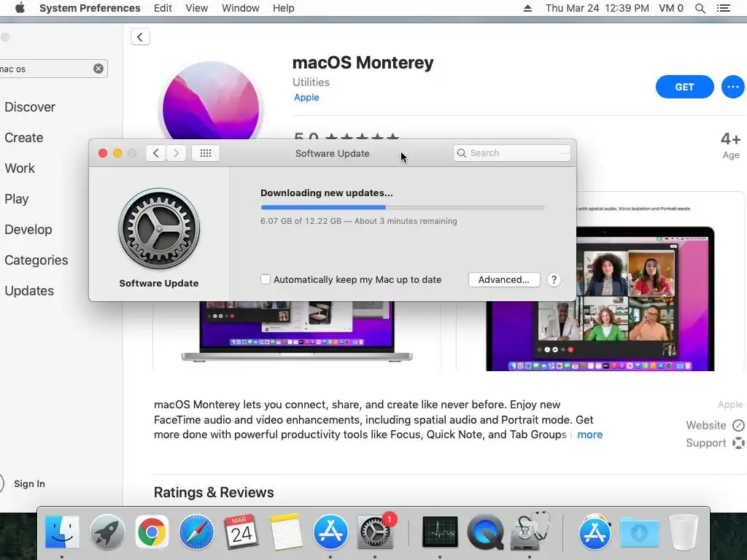Go back in App Store page
This screenshot has width=747, height=560.
140,36
